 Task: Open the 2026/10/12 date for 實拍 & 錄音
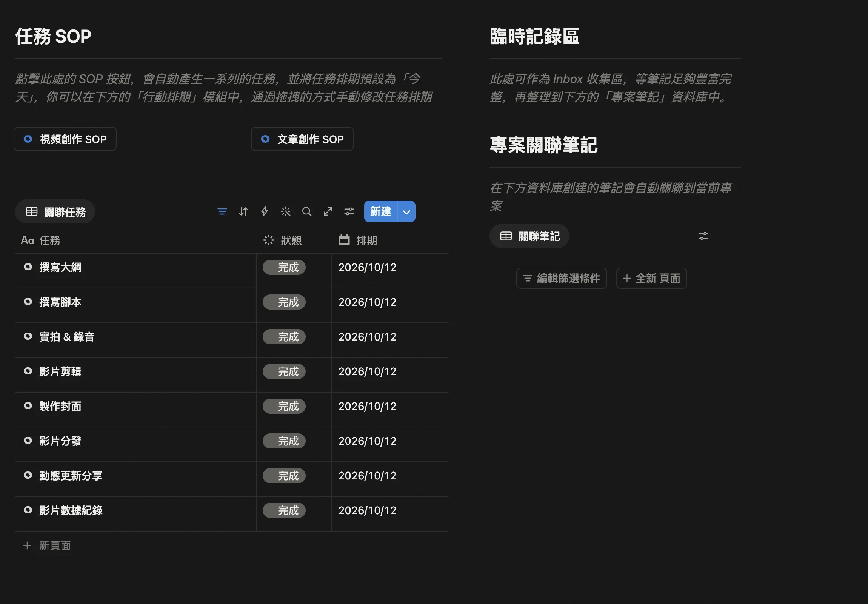point(368,337)
